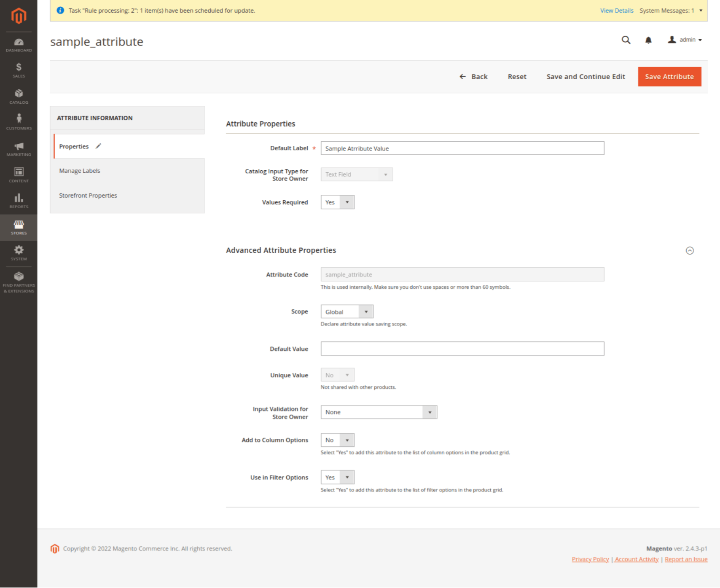Open the Dashboard from the sidebar
This screenshot has height=588, width=720.
tap(19, 44)
